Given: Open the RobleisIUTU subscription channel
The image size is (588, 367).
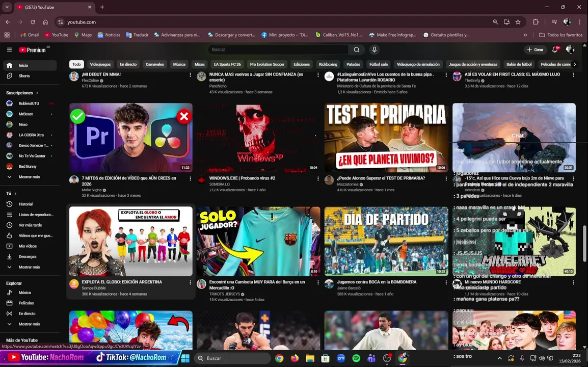Looking at the screenshot, I should point(30,103).
